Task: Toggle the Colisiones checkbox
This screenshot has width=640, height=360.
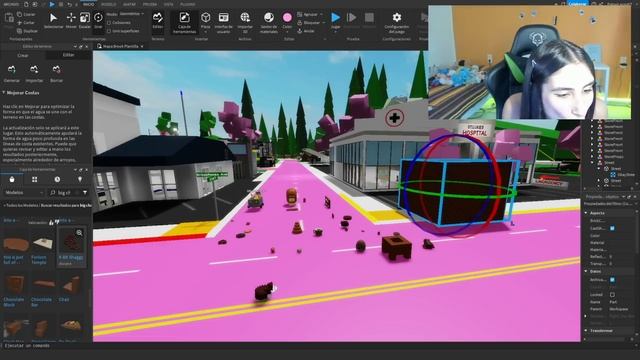Action: point(109,22)
